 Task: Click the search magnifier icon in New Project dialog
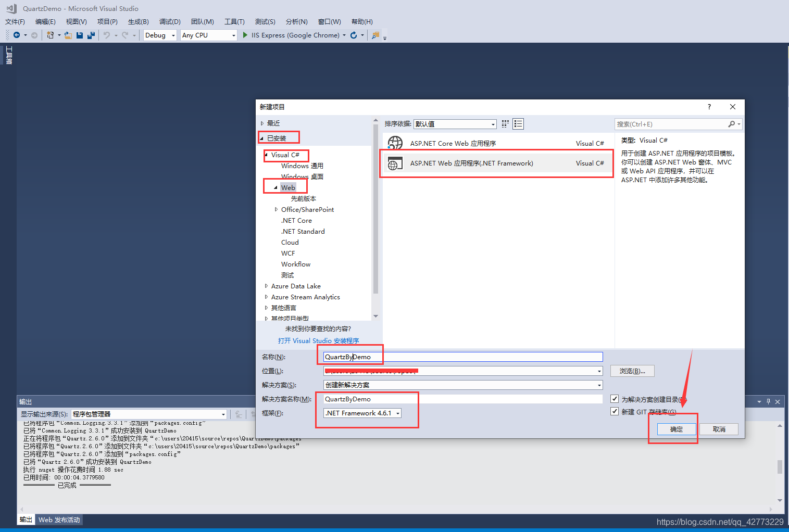[731, 124]
